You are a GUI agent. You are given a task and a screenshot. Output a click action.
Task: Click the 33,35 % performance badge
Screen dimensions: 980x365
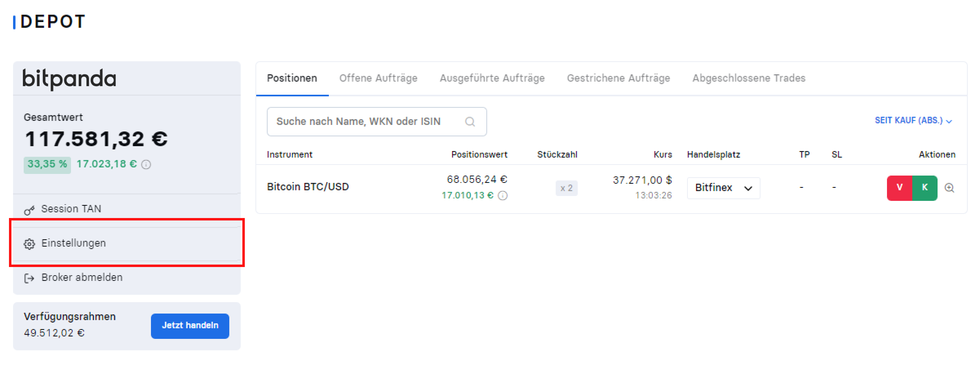[47, 165]
